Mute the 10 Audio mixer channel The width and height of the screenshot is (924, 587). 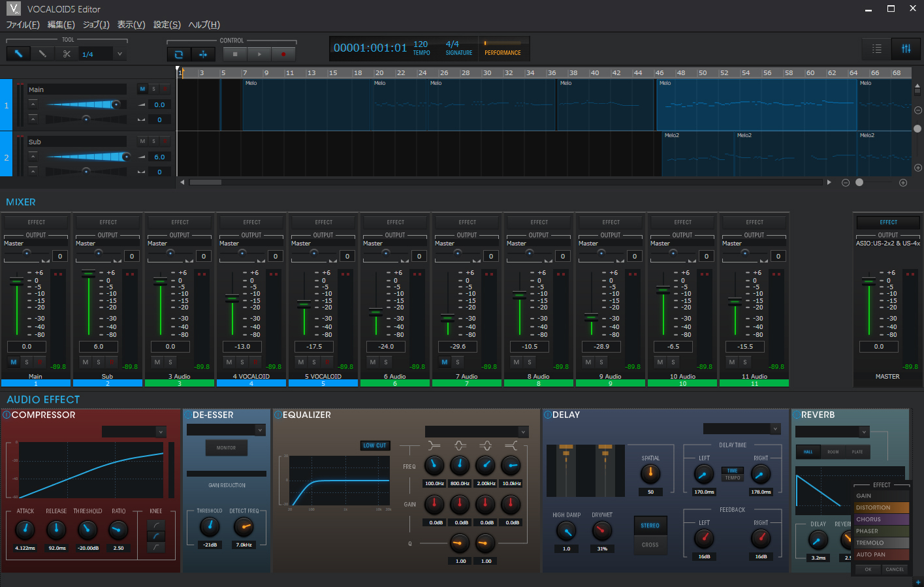tap(660, 362)
